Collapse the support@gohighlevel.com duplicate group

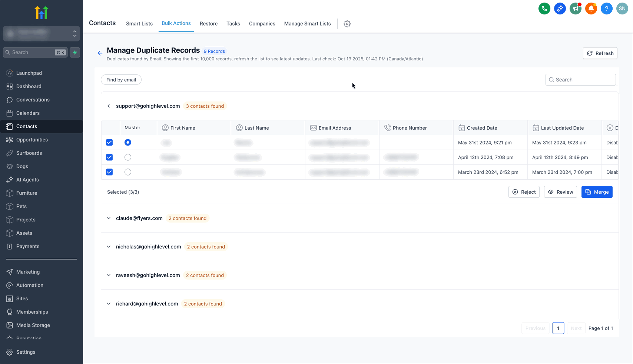(x=109, y=106)
